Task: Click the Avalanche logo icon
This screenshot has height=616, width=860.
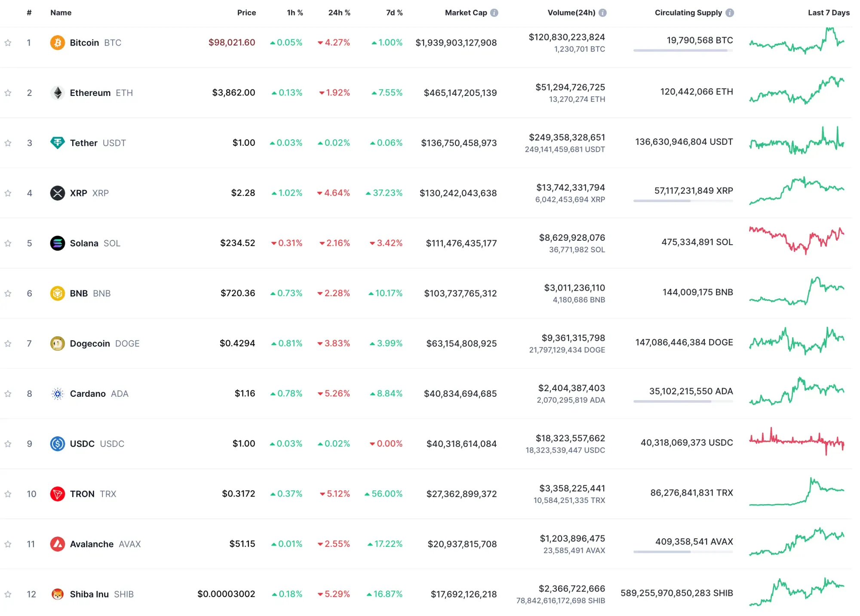Action: [x=57, y=544]
